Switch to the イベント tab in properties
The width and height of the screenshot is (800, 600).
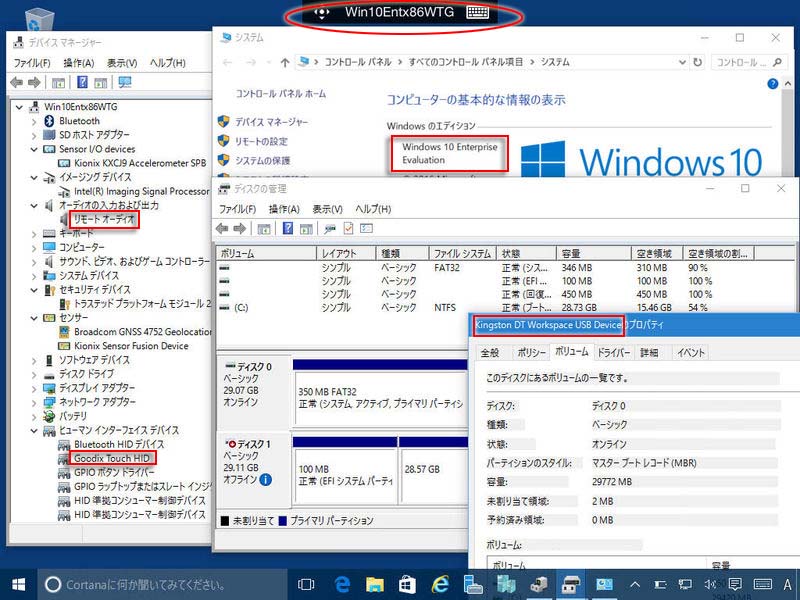point(691,353)
